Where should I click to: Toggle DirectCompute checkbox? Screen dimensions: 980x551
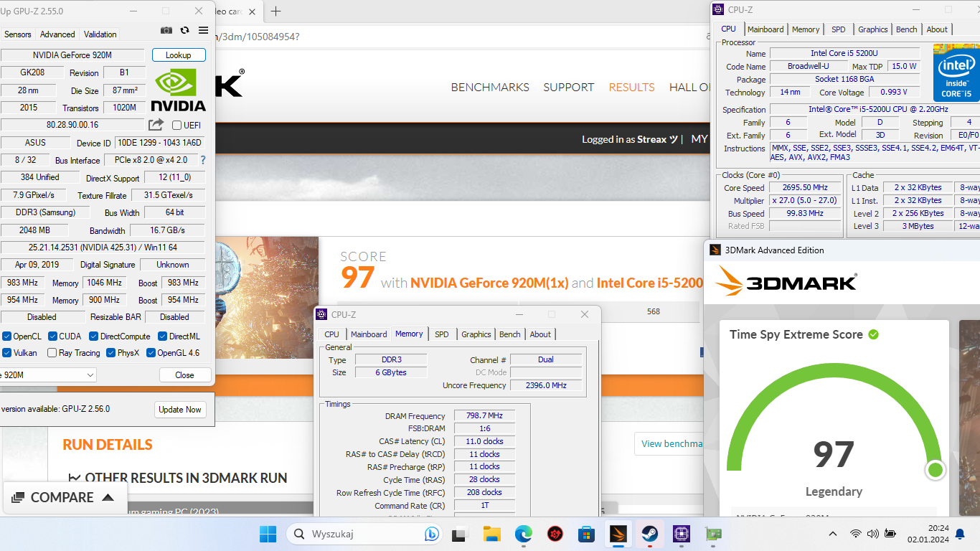coord(94,336)
